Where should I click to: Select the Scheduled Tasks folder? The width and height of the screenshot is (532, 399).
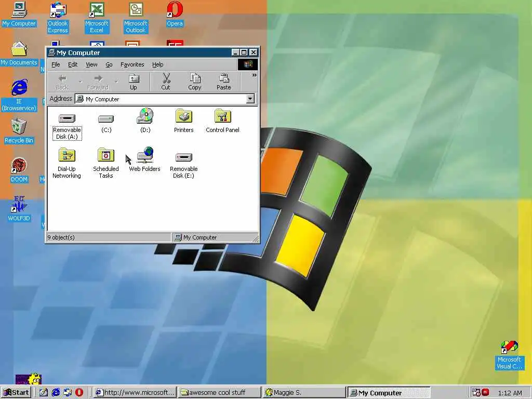click(106, 163)
